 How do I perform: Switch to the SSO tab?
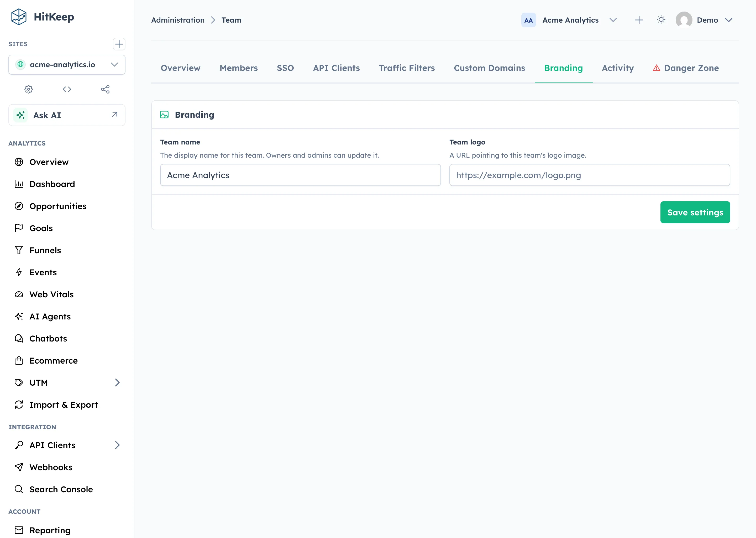pos(285,68)
